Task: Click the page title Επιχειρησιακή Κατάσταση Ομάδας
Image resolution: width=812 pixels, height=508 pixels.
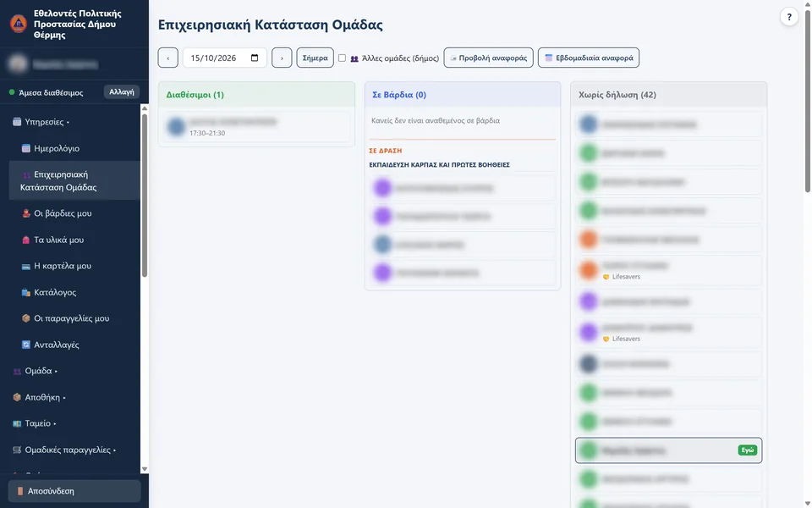Action: click(x=271, y=25)
